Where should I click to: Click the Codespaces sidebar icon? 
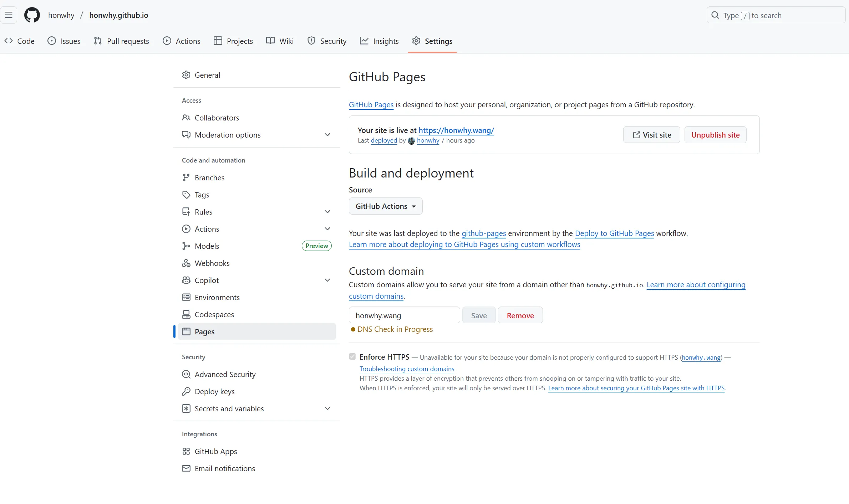(x=186, y=314)
